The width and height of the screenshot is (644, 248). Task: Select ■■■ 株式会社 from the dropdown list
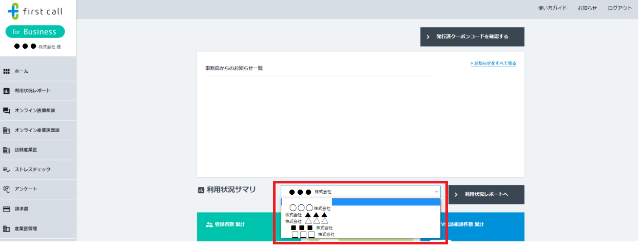361,228
